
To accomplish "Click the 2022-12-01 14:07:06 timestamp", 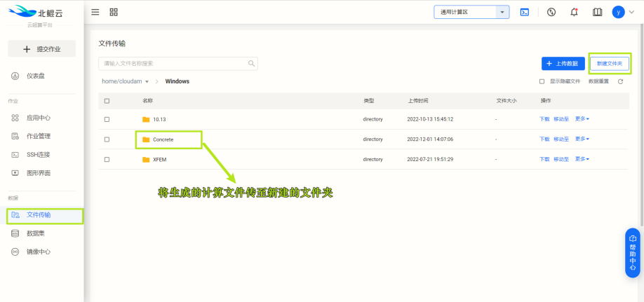I will [430, 139].
